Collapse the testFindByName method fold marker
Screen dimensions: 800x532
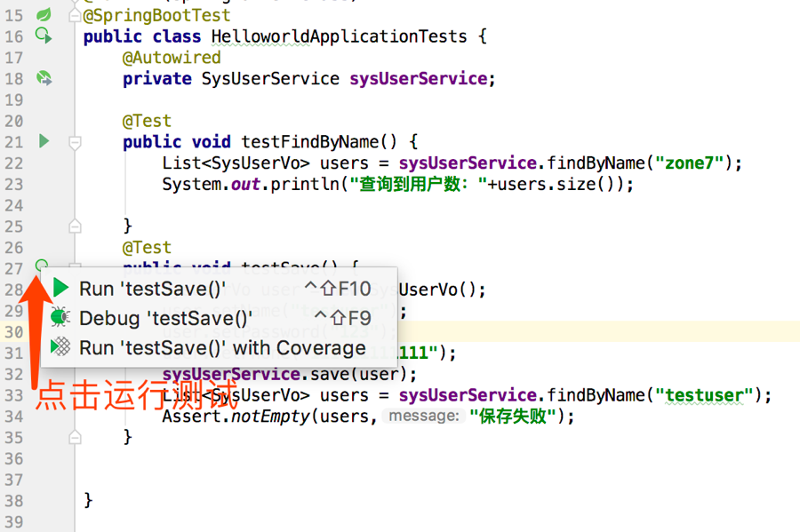pyautogui.click(x=76, y=142)
